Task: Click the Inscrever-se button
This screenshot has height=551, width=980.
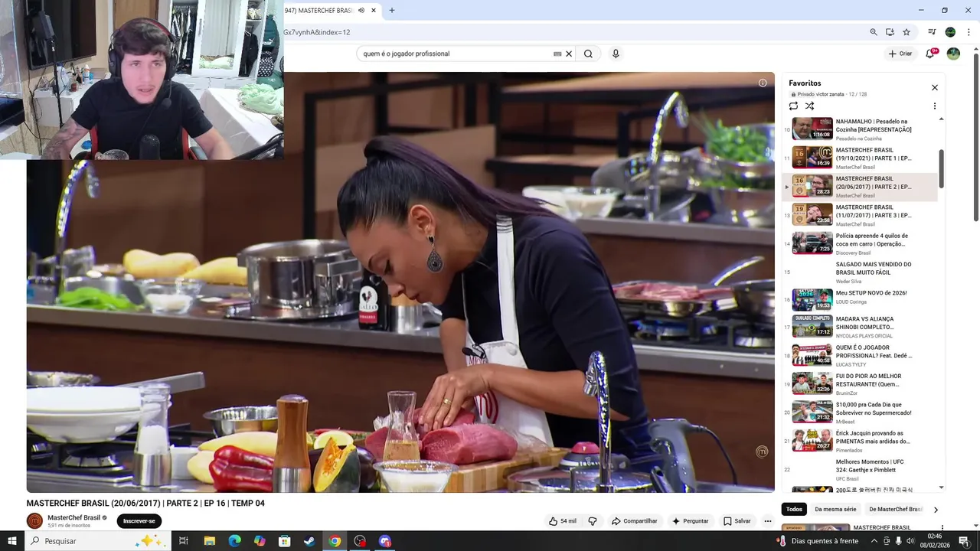Action: tap(139, 521)
